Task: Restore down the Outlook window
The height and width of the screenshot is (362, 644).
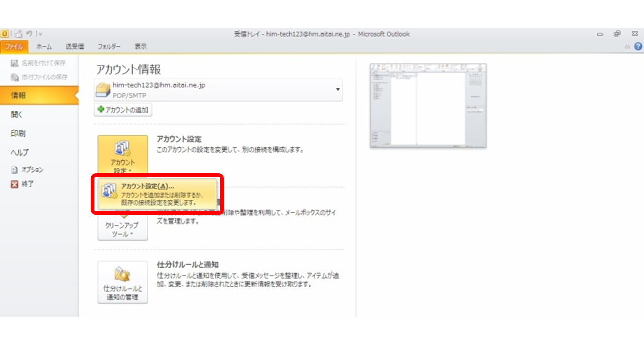Action: click(x=617, y=34)
